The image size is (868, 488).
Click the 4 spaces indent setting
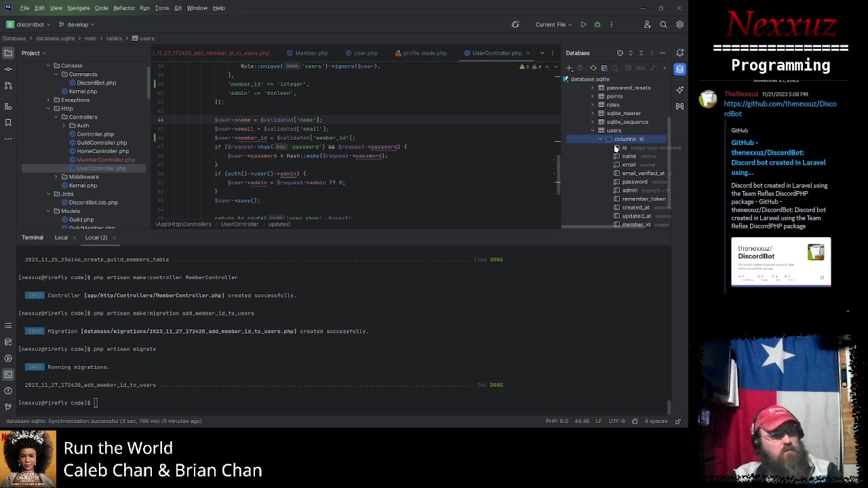[x=656, y=421]
